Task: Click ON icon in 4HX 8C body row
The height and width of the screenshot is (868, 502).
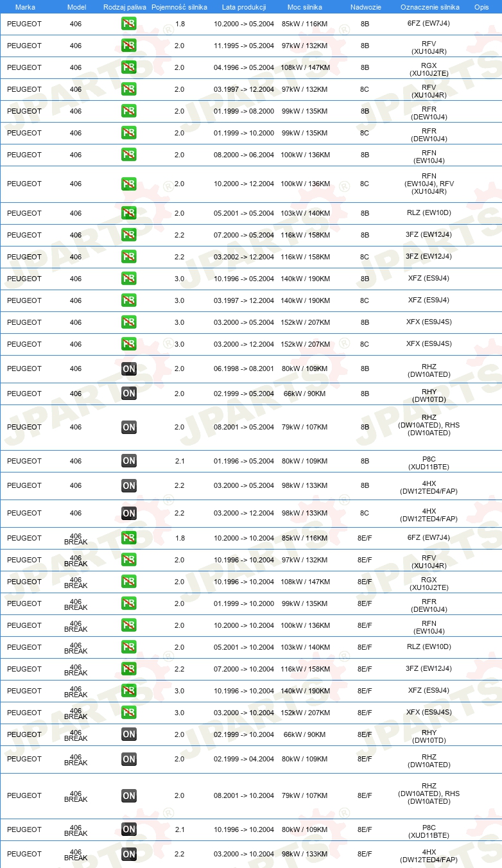Action: [x=129, y=513]
